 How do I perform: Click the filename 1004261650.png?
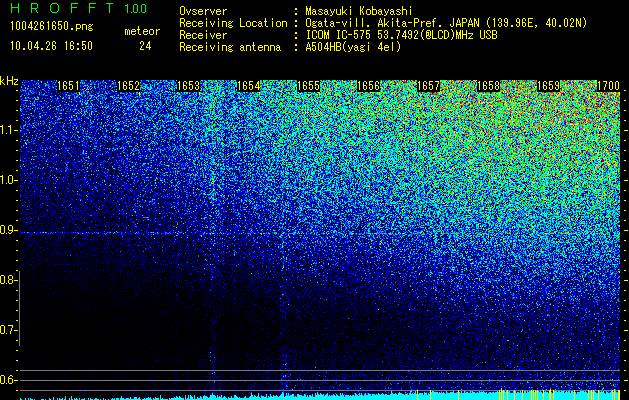click(52, 27)
